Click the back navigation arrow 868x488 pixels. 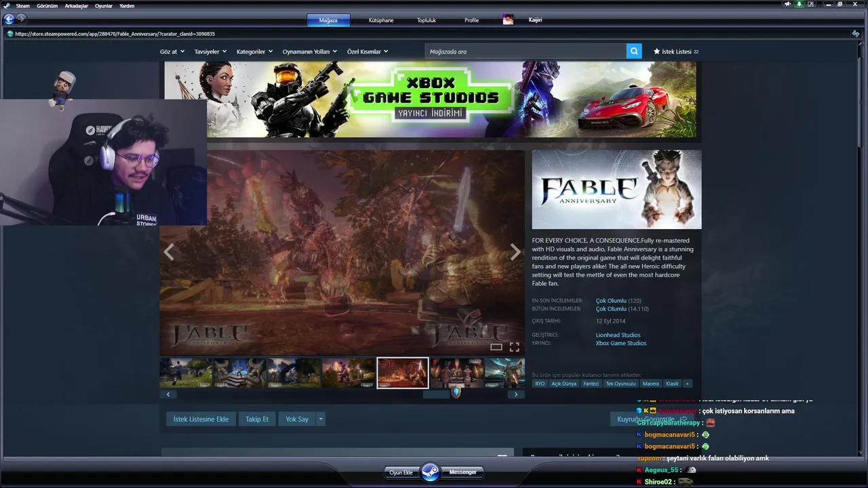coord(9,19)
